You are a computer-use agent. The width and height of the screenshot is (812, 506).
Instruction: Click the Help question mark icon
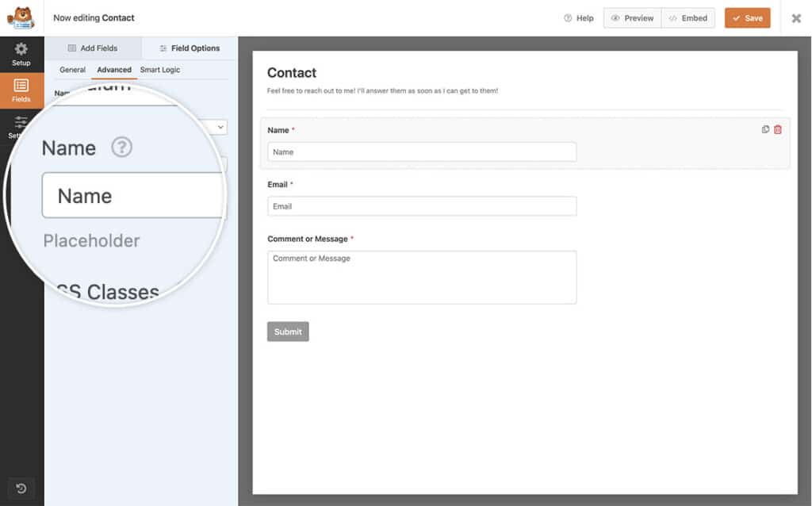tap(569, 17)
